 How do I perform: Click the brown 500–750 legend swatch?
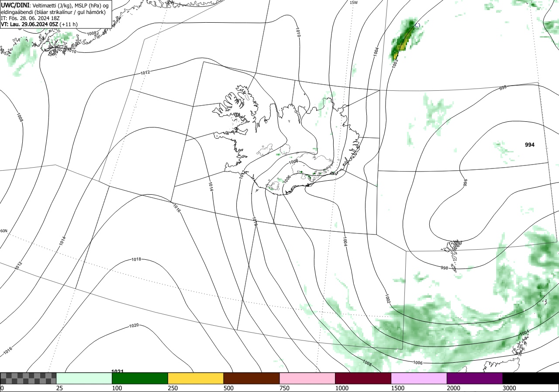252,378
